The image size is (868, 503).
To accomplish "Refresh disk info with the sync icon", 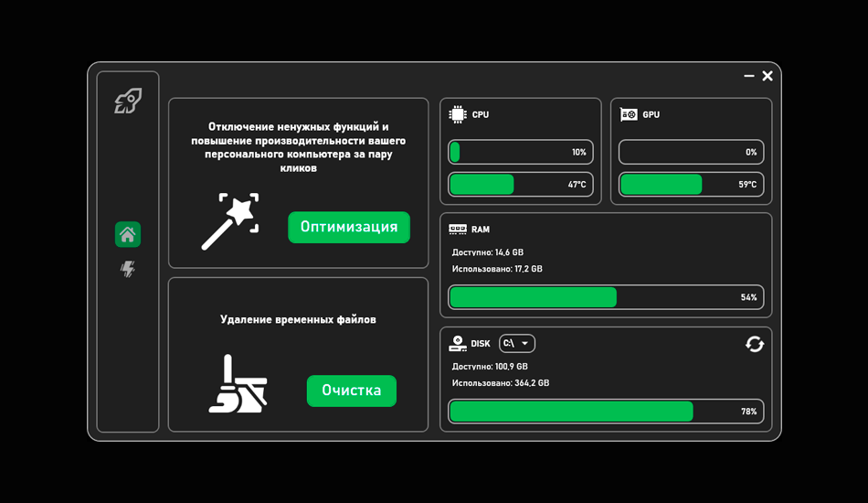I will tap(755, 344).
